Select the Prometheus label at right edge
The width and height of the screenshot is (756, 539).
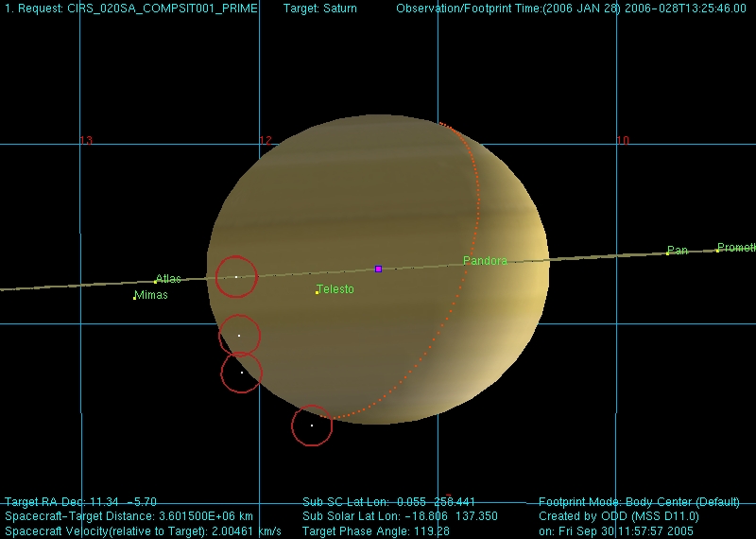point(737,248)
